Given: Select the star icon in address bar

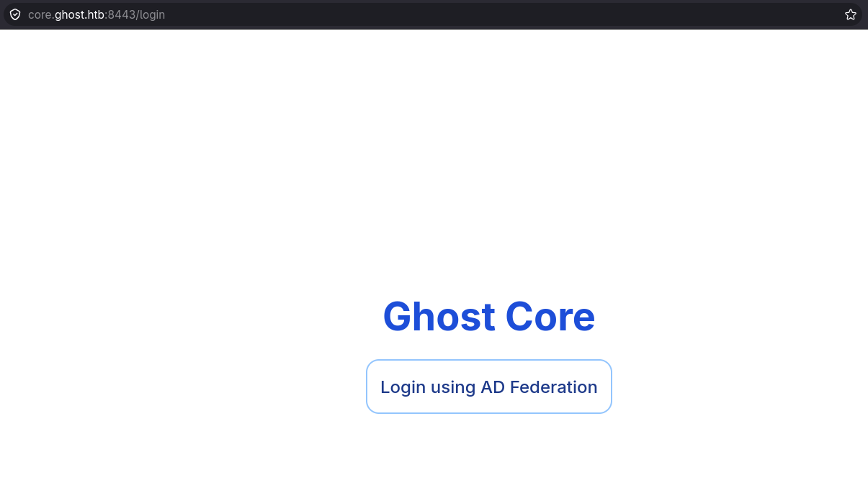Looking at the screenshot, I should click(850, 14).
